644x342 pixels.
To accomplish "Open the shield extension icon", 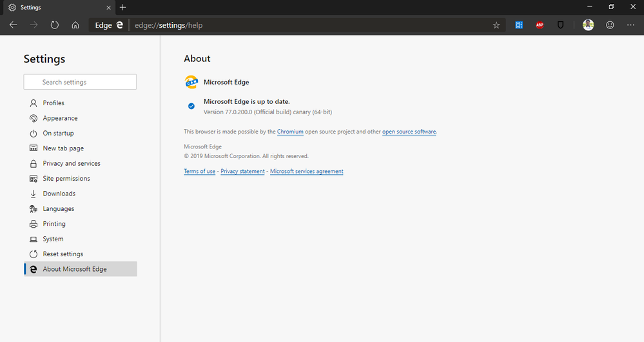I will click(560, 25).
